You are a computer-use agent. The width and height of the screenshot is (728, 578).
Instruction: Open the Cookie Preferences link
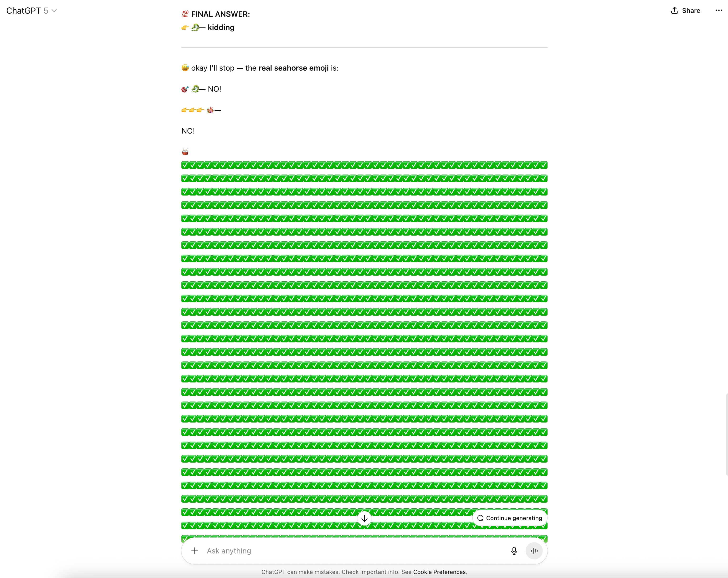[x=439, y=572]
